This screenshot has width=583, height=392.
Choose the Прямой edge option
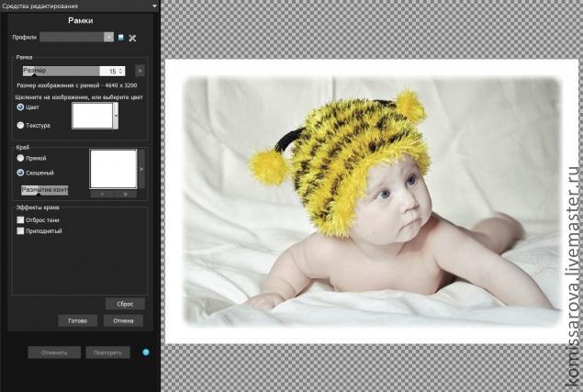(20, 158)
